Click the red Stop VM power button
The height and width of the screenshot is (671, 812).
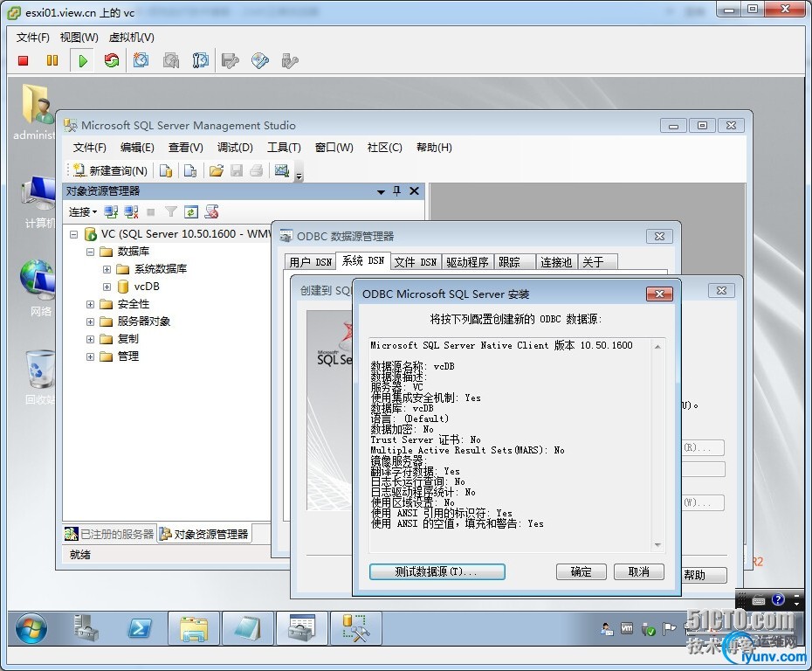(23, 60)
